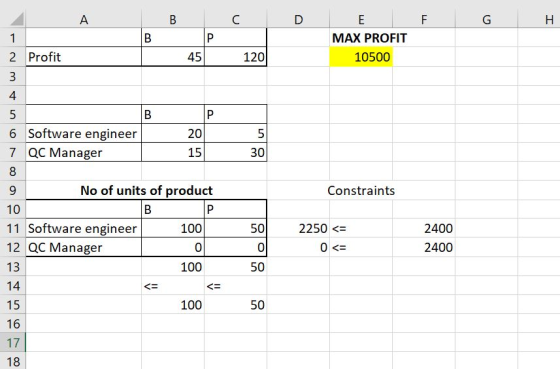Image resolution: width=560 pixels, height=369 pixels.
Task: Click the 0 cell in C12
Action: coord(235,247)
